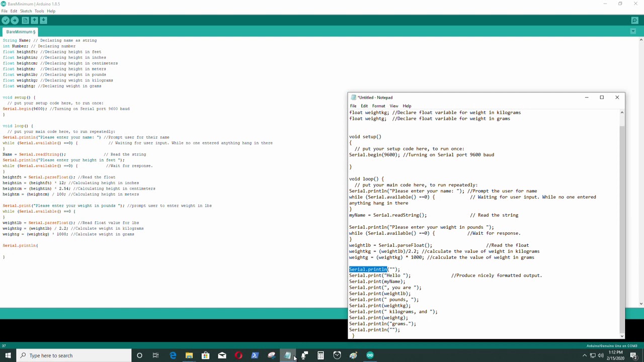Image resolution: width=644 pixels, height=362 pixels.
Task: Show hidden system tray icons
Action: point(585,355)
